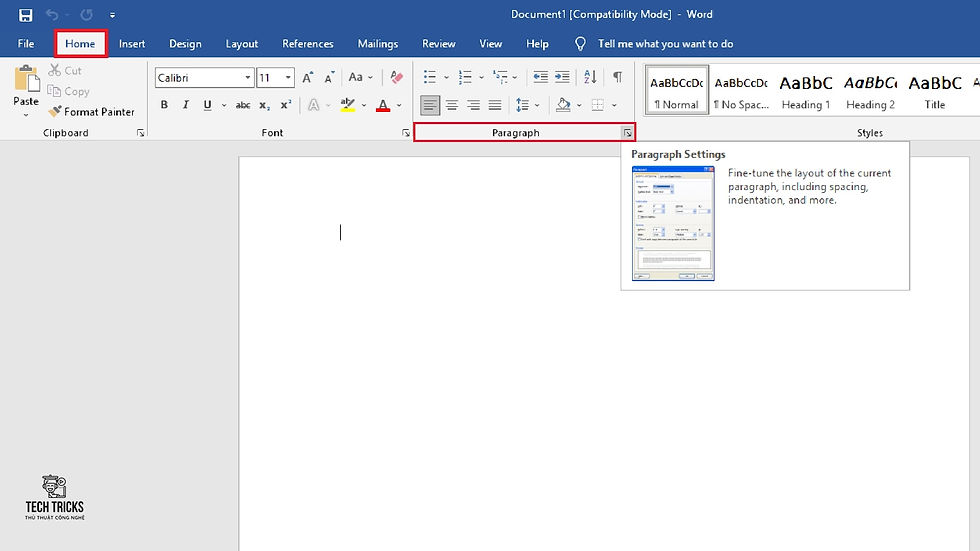
Task: Click the Save icon in title bar
Action: tap(26, 14)
